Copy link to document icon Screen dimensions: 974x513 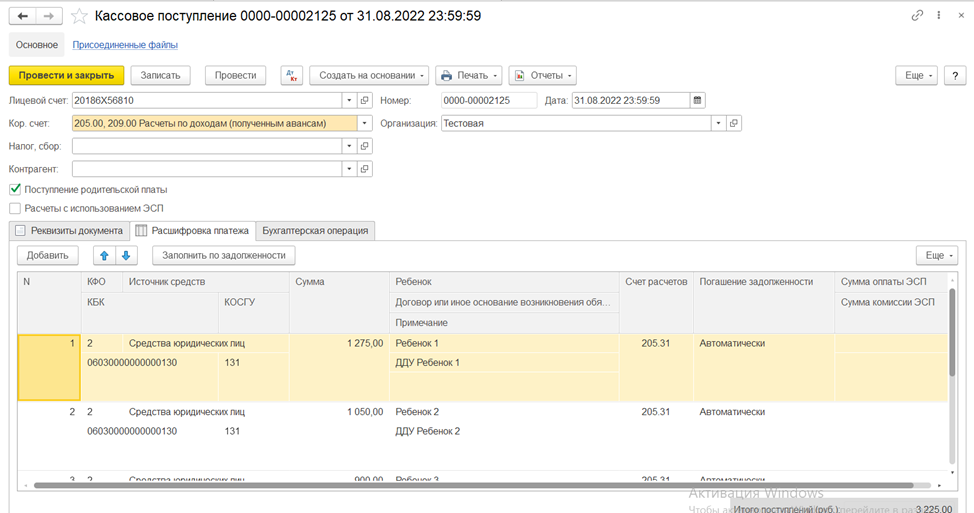(917, 16)
